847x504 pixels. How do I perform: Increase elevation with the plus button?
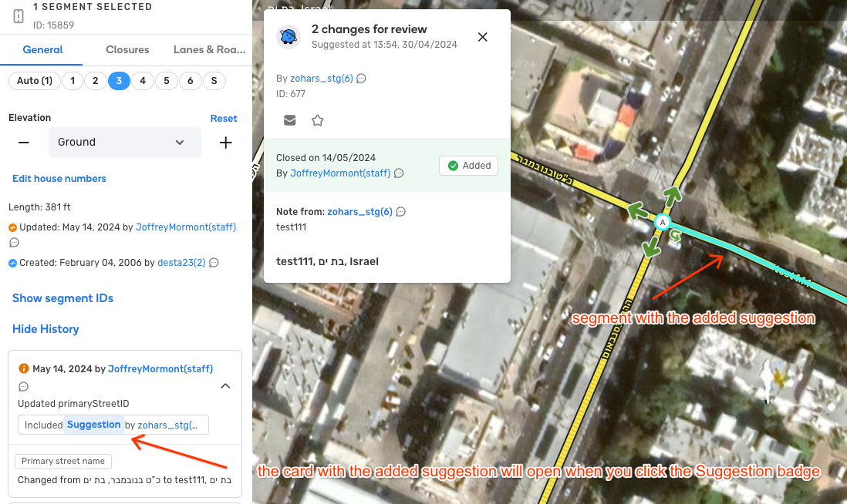[225, 143]
